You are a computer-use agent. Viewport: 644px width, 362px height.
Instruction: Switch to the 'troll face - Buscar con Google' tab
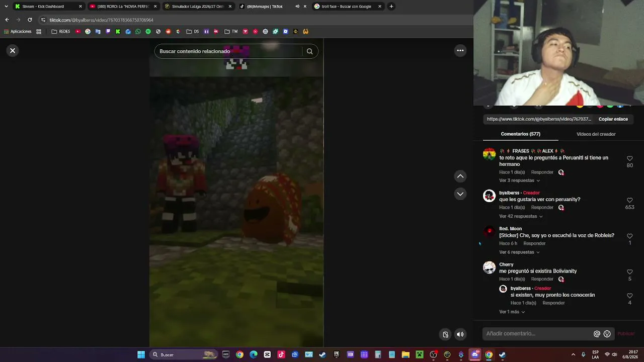click(x=348, y=7)
